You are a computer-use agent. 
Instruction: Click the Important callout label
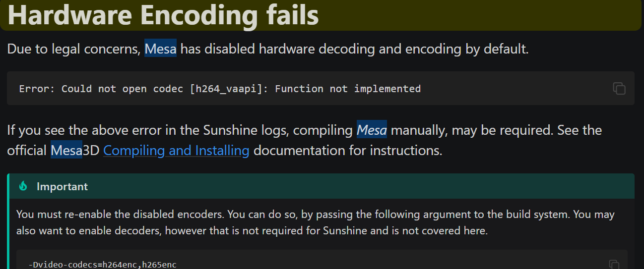click(62, 187)
